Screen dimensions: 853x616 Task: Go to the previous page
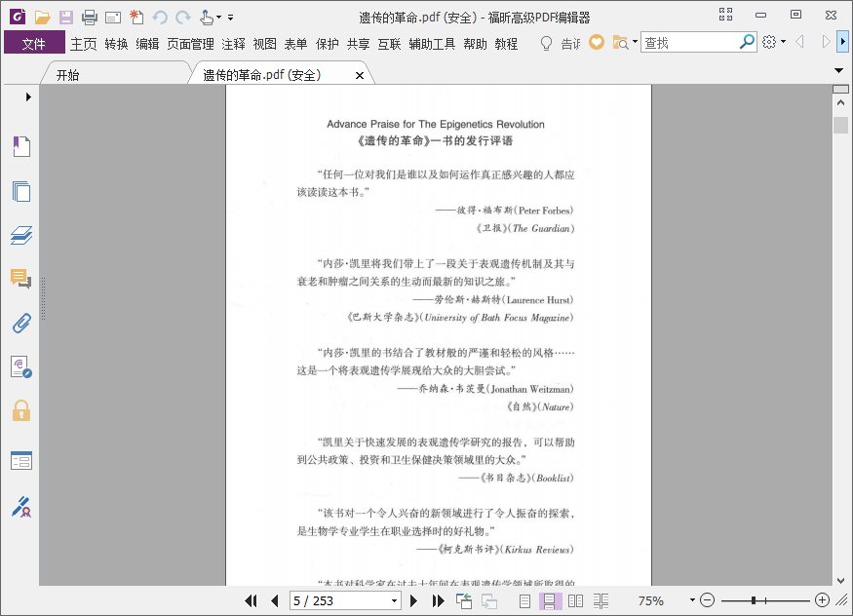[275, 600]
